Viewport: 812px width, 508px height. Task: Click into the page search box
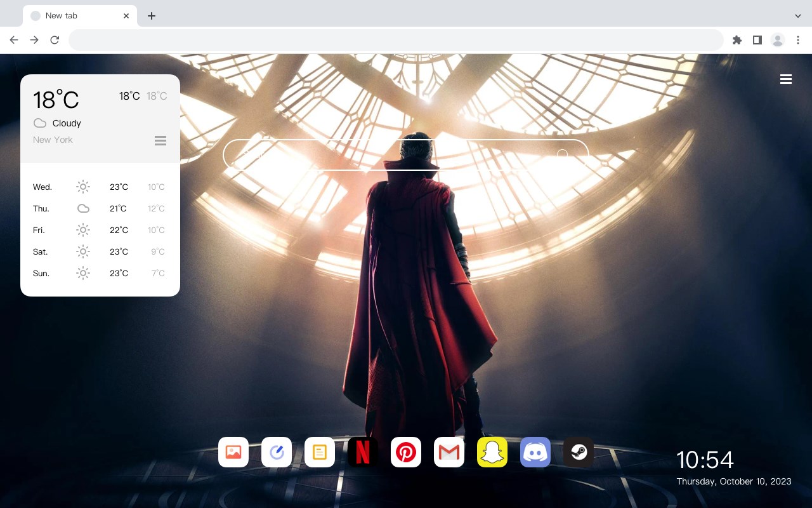pyautogui.click(x=406, y=155)
